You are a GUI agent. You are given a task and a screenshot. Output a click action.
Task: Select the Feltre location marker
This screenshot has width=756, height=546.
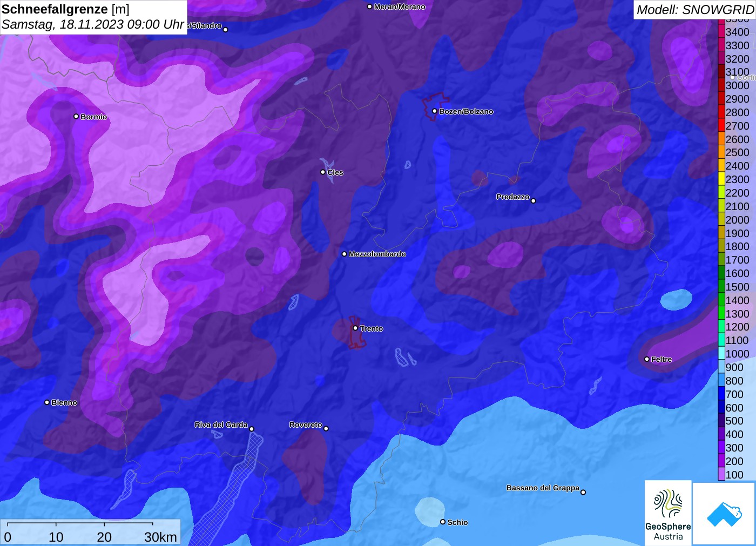point(647,359)
